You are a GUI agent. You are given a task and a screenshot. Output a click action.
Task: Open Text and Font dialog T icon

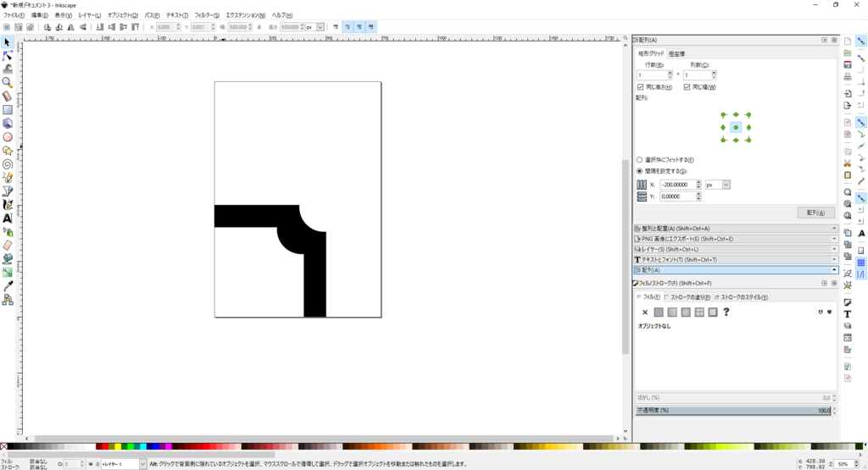pyautogui.click(x=848, y=314)
